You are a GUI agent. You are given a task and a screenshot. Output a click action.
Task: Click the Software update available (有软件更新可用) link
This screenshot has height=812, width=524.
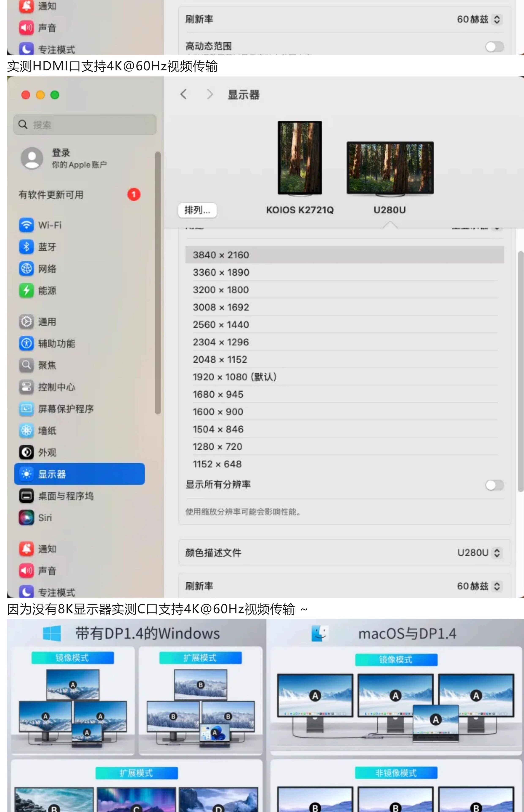pos(51,195)
